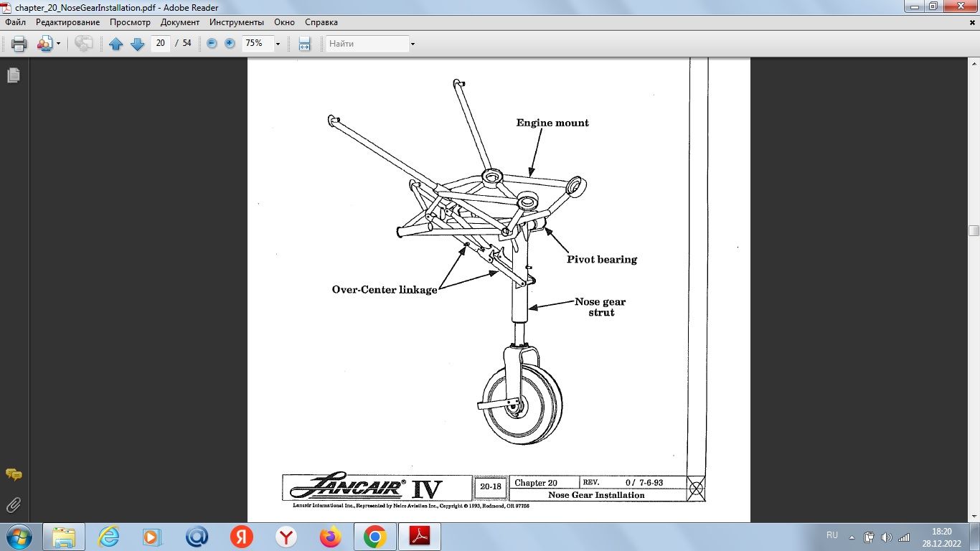Click the Найти search field
This screenshot has width=980, height=551.
click(x=367, y=44)
